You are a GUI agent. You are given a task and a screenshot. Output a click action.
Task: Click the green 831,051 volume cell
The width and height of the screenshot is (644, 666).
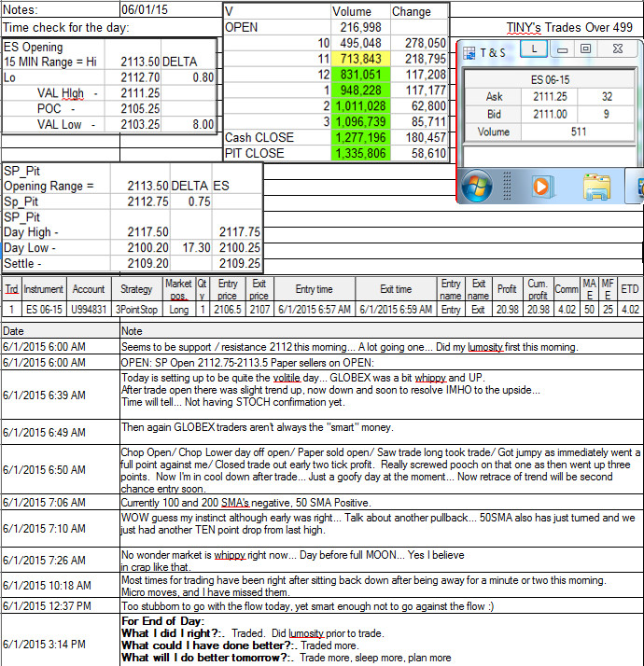pyautogui.click(x=360, y=75)
